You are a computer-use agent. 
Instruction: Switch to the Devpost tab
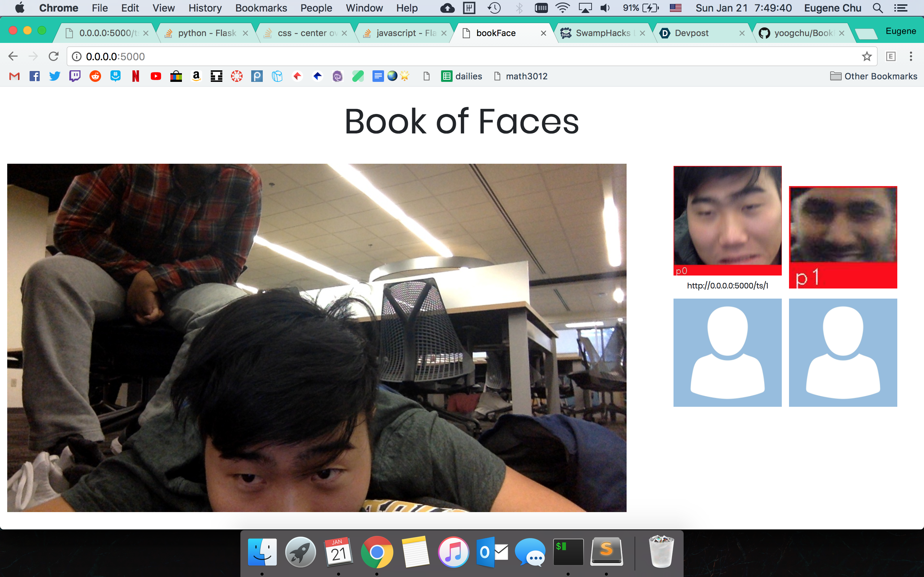pyautogui.click(x=691, y=33)
